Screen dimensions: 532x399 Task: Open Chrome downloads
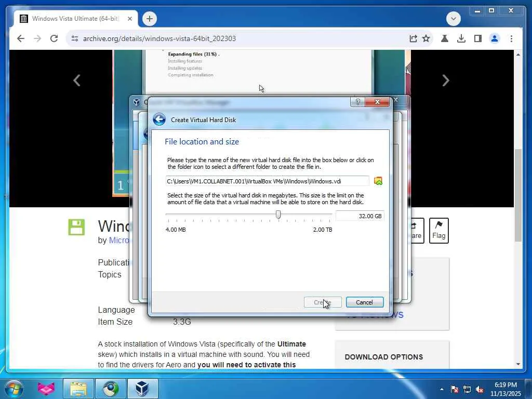coord(461,38)
